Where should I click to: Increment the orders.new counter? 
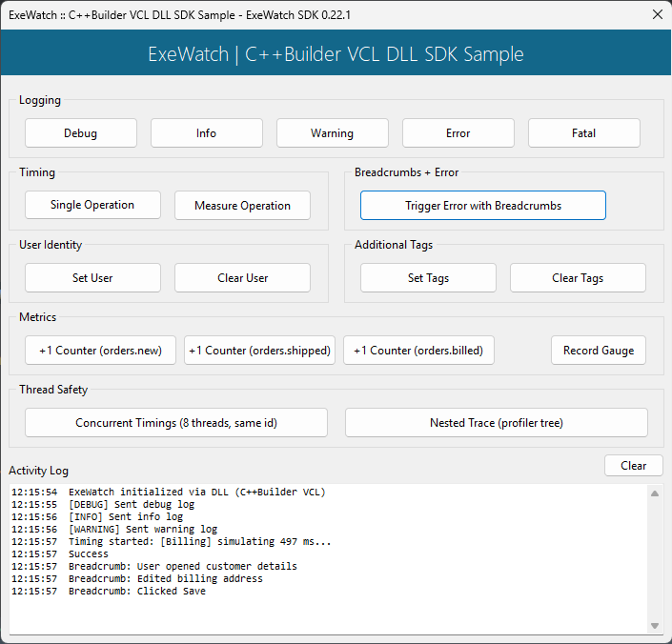(x=100, y=351)
